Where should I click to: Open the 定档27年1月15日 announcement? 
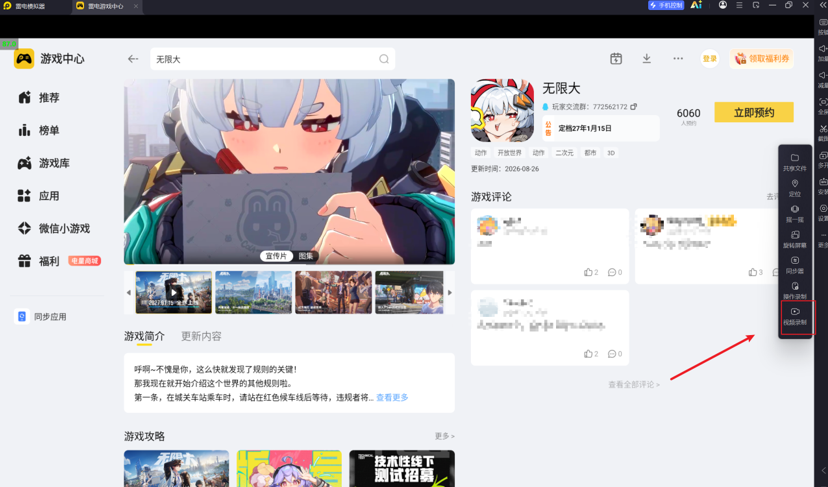[x=601, y=128]
